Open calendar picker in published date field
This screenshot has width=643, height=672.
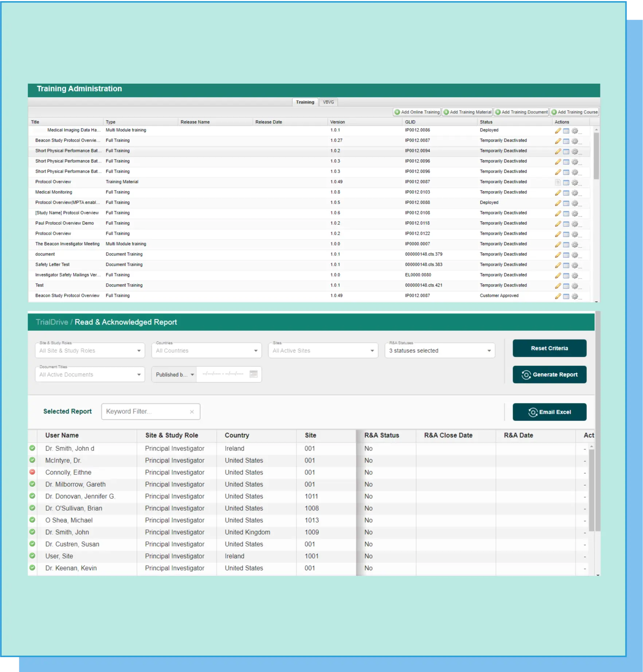[x=254, y=374]
